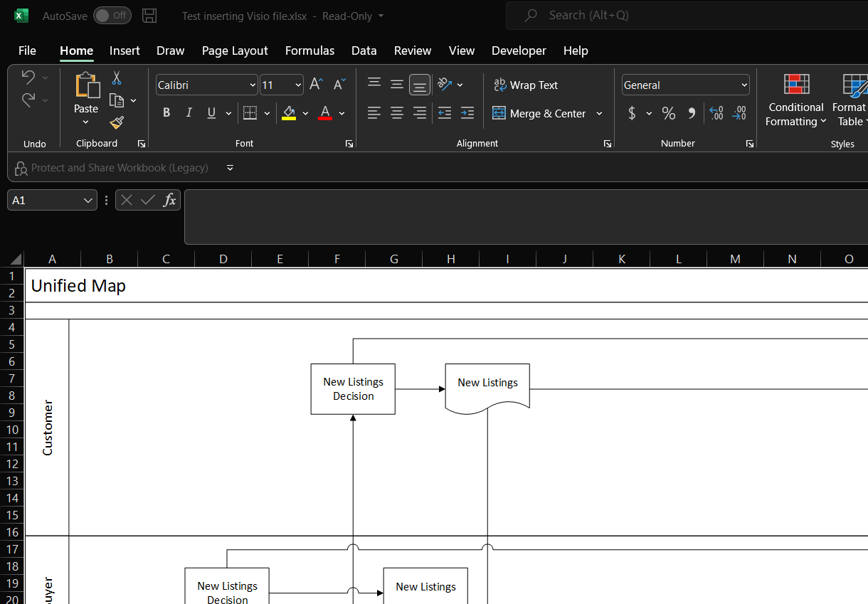Select row 10 header
Image resolution: width=868 pixels, height=604 pixels.
click(12, 430)
